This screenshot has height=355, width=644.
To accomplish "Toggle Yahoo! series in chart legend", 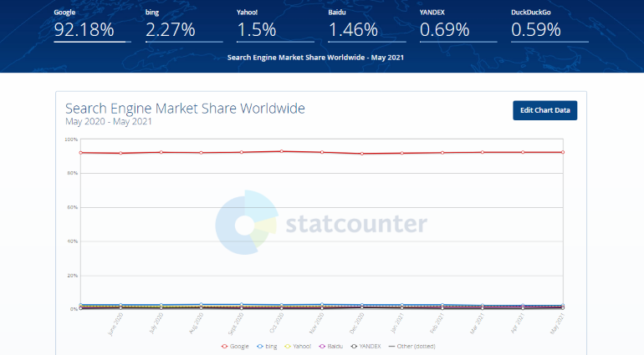I will [x=299, y=347].
